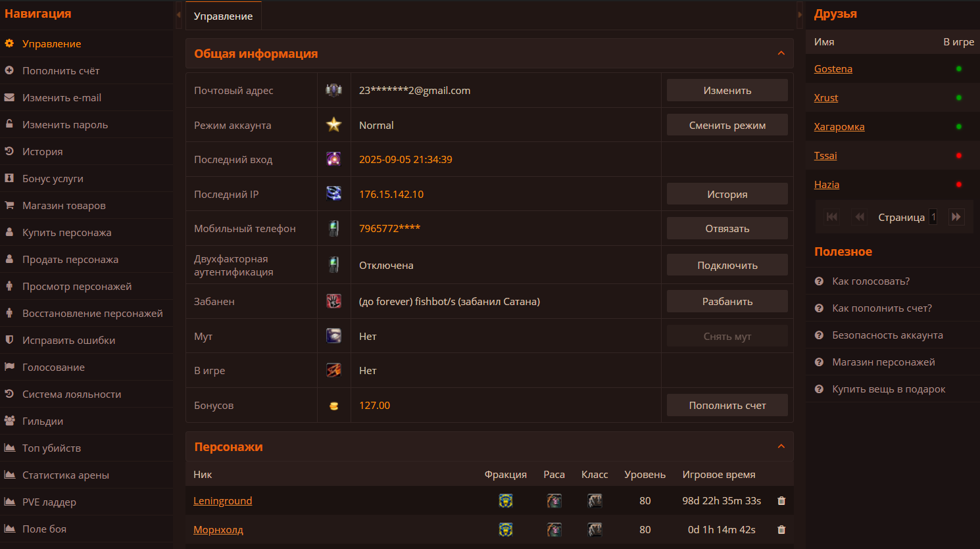Open Магазин товаров in navigation menu
Viewport: 980px width, 549px height.
pos(64,206)
